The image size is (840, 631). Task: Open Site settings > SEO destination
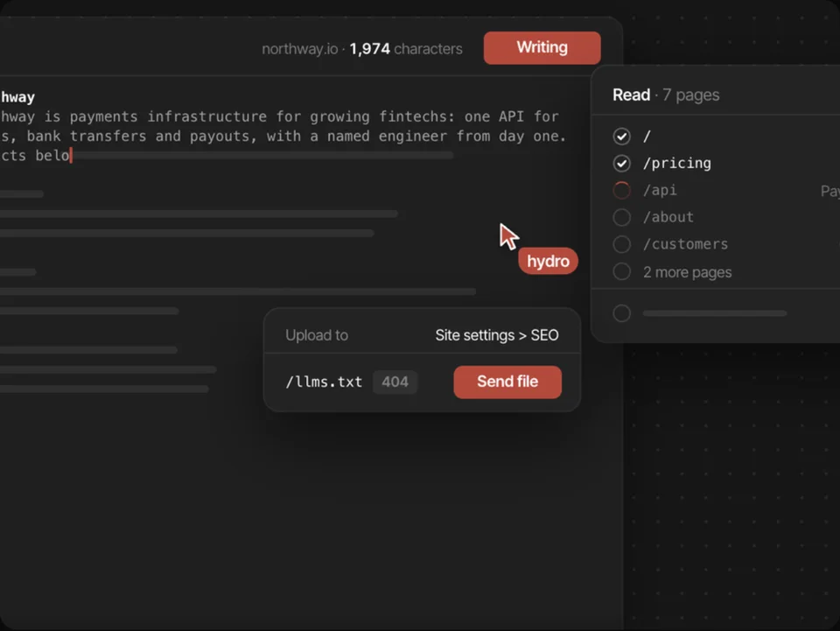tap(497, 335)
